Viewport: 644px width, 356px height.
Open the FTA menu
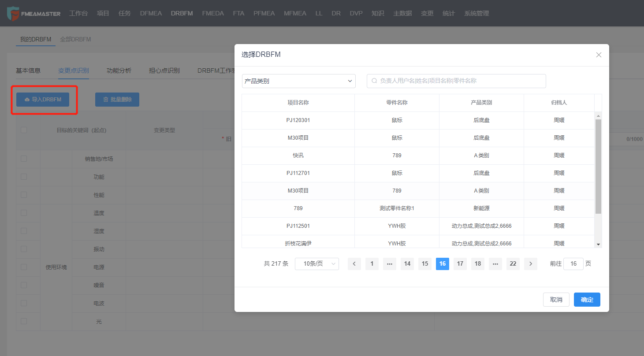[x=238, y=13]
